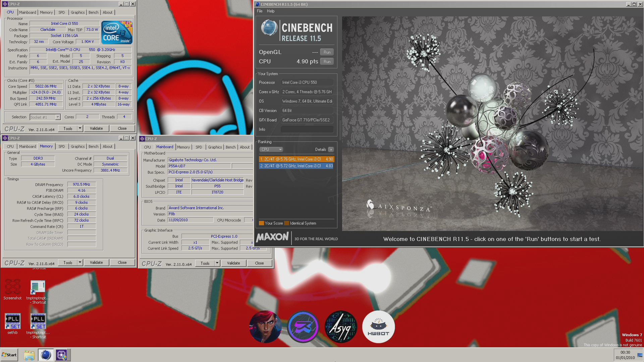Click the HWBOT logo badge
Image resolution: width=644 pixels, height=362 pixels.
pos(378,327)
